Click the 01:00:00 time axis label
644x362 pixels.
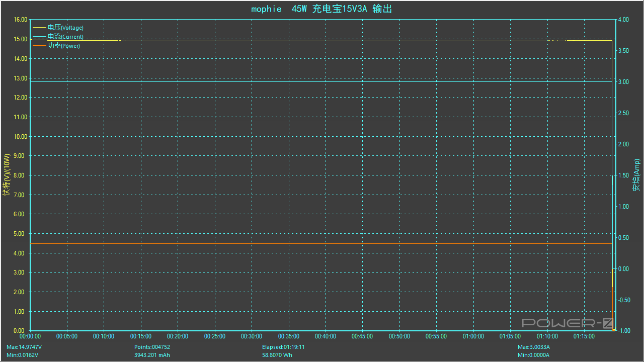(473, 337)
